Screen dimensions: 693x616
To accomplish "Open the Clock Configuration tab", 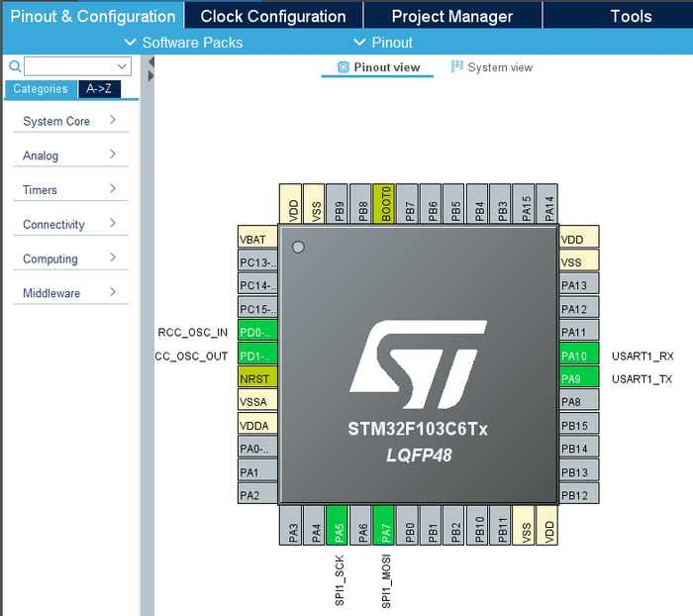I will 273,16.
